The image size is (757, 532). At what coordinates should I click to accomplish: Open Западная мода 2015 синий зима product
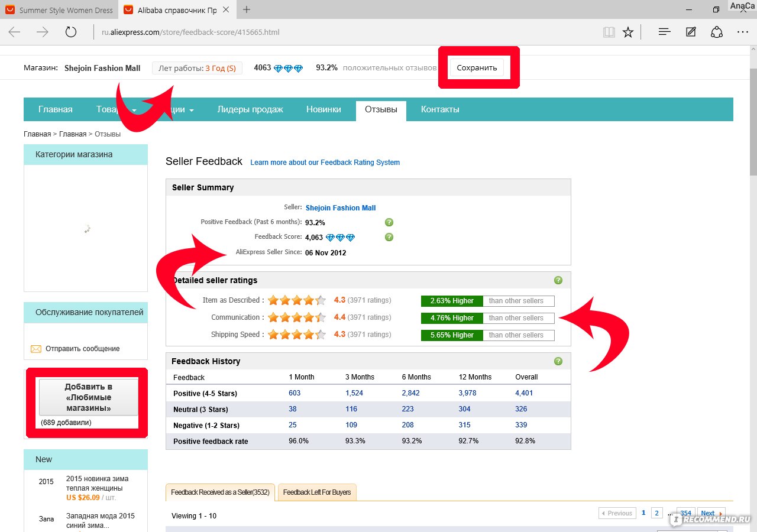[101, 521]
